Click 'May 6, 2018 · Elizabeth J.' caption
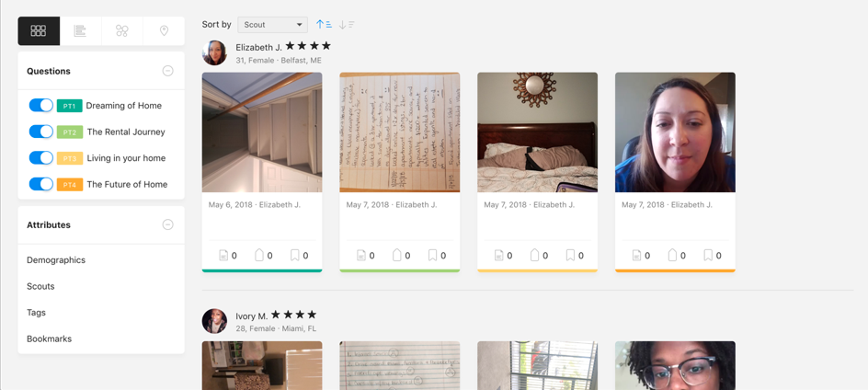Image resolution: width=868 pixels, height=390 pixels. [255, 204]
